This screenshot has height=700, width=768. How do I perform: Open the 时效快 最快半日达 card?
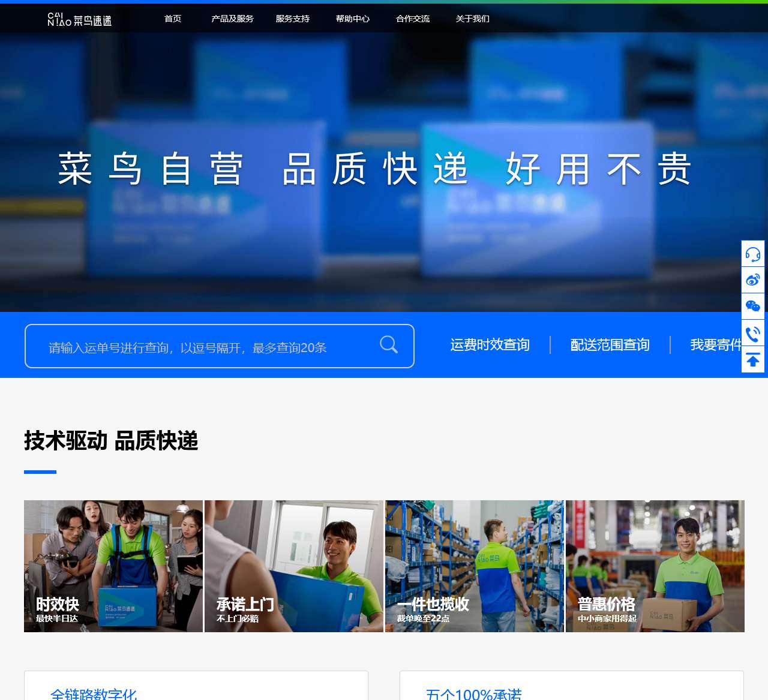click(113, 566)
